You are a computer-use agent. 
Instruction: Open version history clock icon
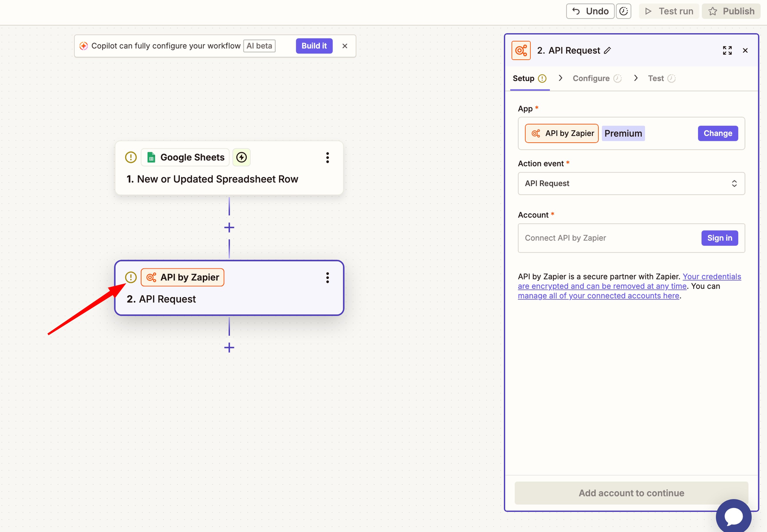(624, 11)
